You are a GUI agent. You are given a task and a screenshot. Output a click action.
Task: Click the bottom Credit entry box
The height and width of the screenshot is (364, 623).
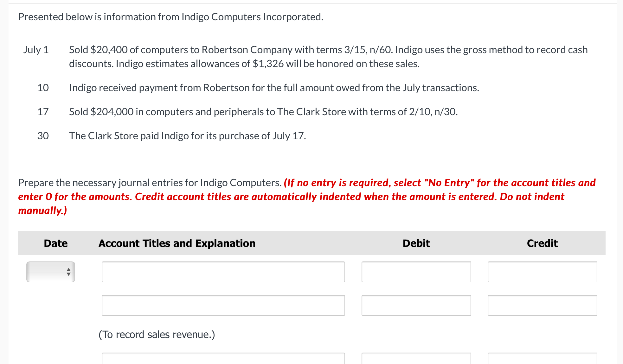(542, 359)
